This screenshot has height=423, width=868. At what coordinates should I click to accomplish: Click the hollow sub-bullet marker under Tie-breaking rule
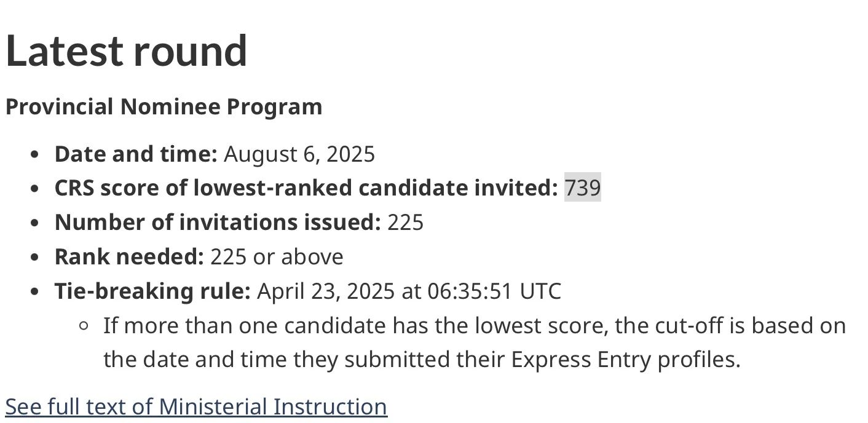pos(85,326)
